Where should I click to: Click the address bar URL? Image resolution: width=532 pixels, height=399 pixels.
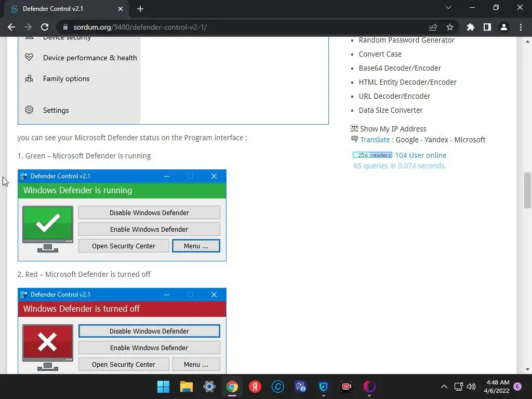click(x=140, y=27)
